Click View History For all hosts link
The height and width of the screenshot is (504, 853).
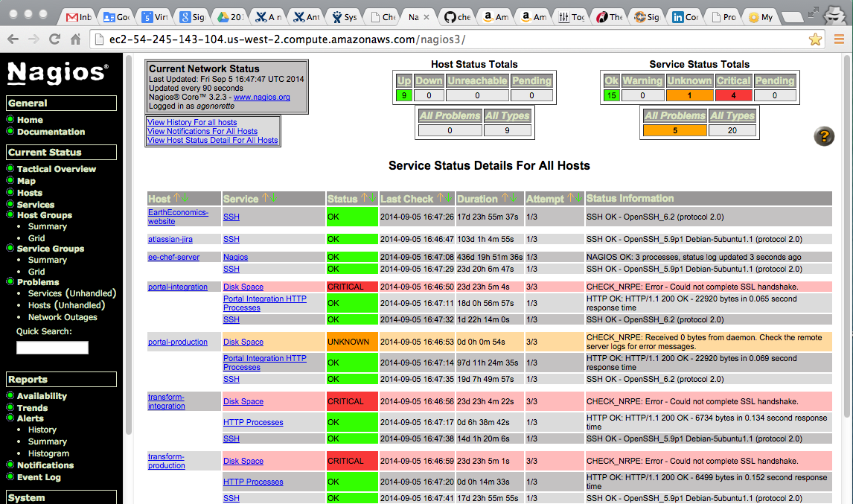point(192,122)
